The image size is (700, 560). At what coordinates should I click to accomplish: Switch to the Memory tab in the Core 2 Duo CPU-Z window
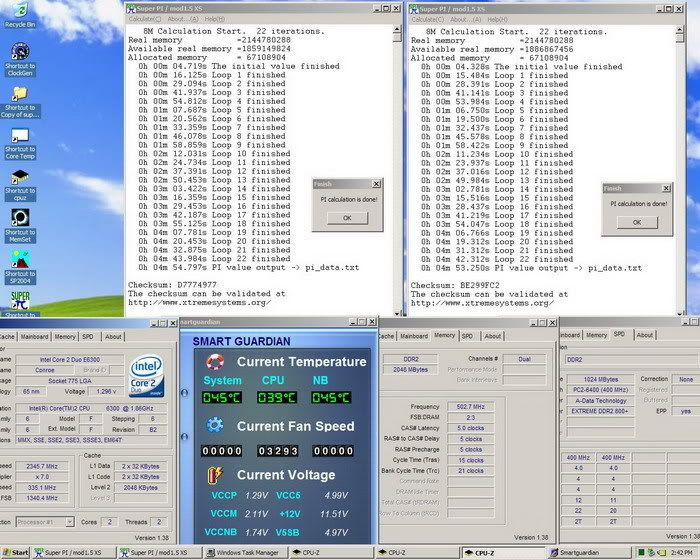(x=65, y=337)
